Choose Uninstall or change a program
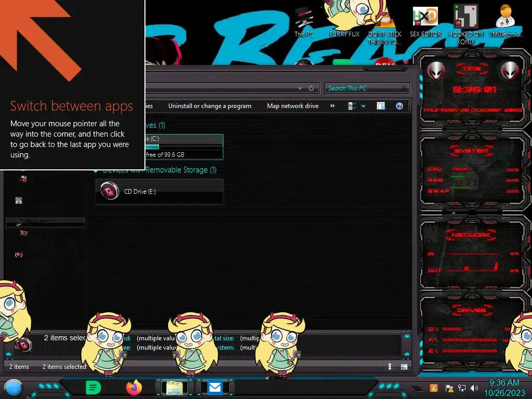The width and height of the screenshot is (532, 399). 210,106
